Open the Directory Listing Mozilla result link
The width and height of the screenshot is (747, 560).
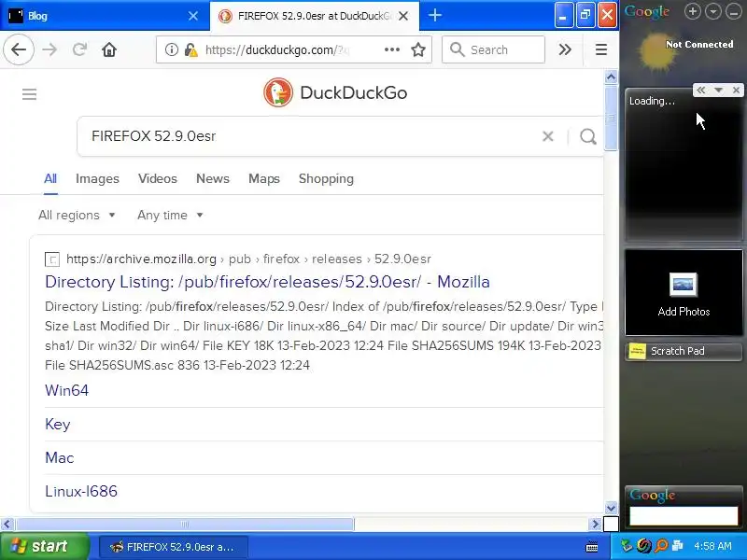[267, 282]
